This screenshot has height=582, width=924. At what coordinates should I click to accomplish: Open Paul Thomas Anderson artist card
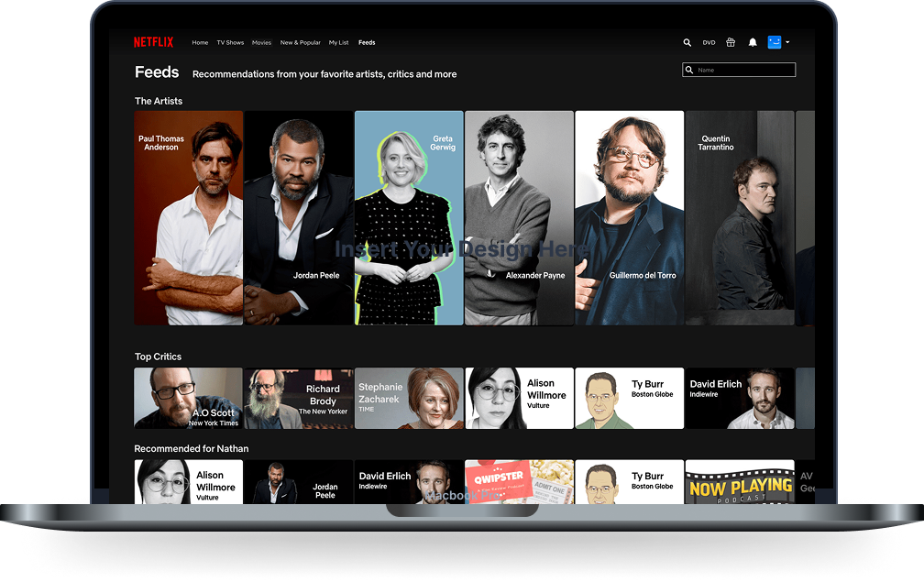pos(189,218)
